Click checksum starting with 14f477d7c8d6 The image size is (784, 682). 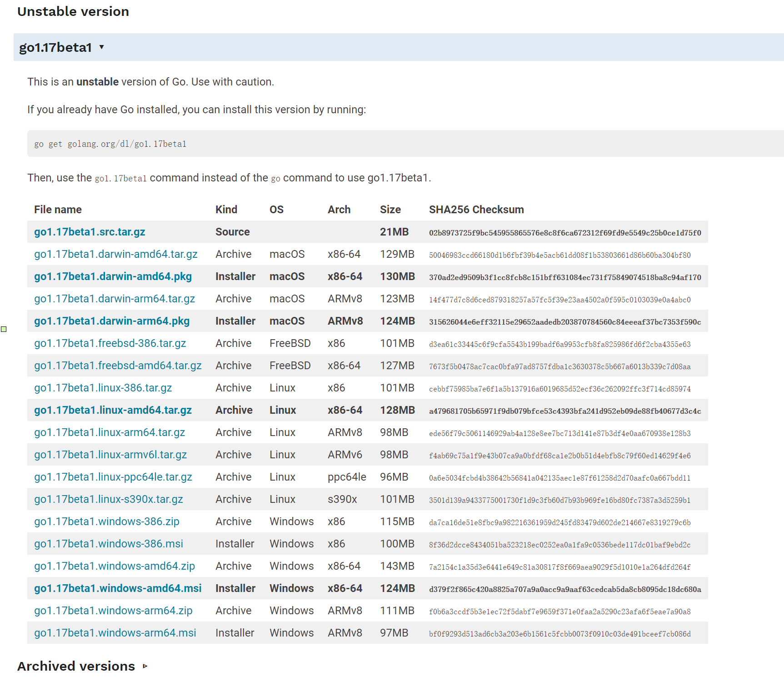click(560, 300)
